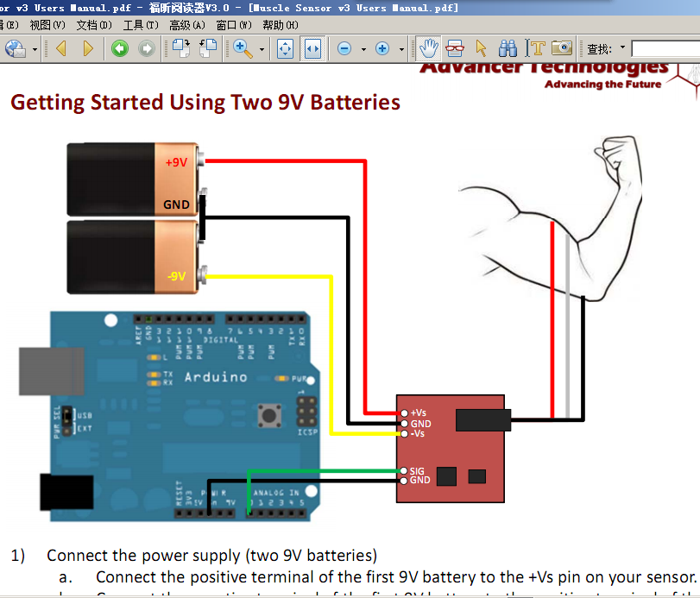This screenshot has width=700, height=598.
Task: Click the "ANALOG IN" label on Arduino board
Action: (276, 493)
